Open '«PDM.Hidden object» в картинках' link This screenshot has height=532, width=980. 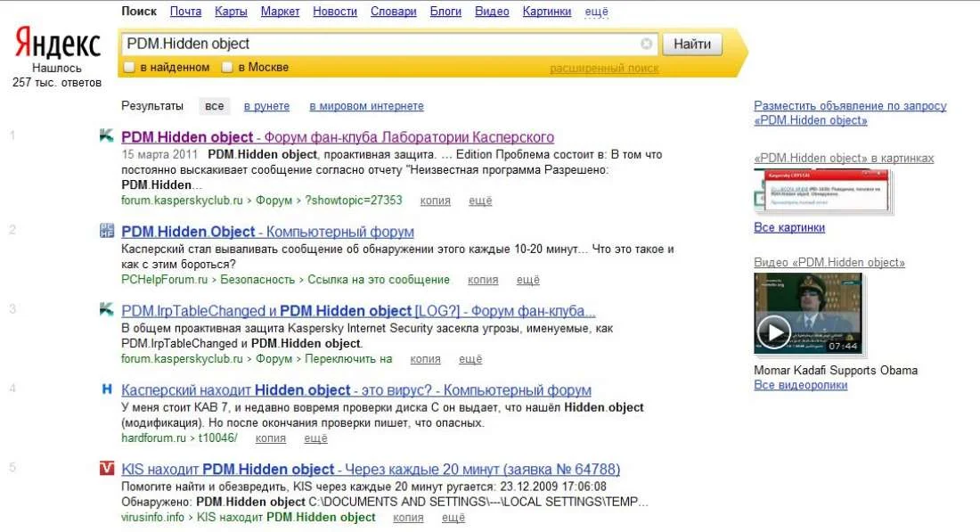coord(844,158)
